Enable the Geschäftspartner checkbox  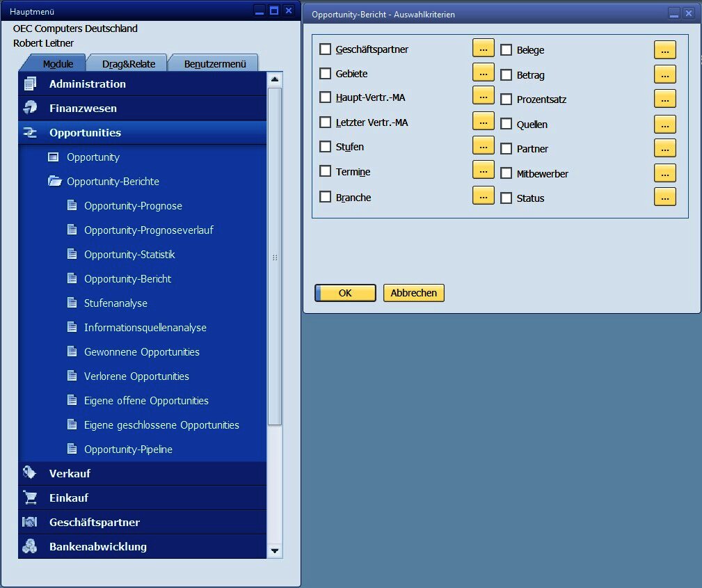[x=325, y=49]
